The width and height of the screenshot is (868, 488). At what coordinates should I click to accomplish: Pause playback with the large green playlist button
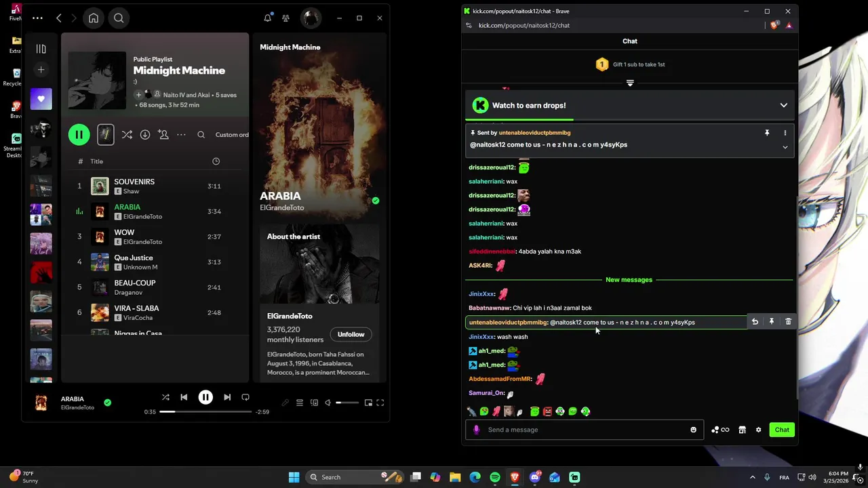point(79,134)
